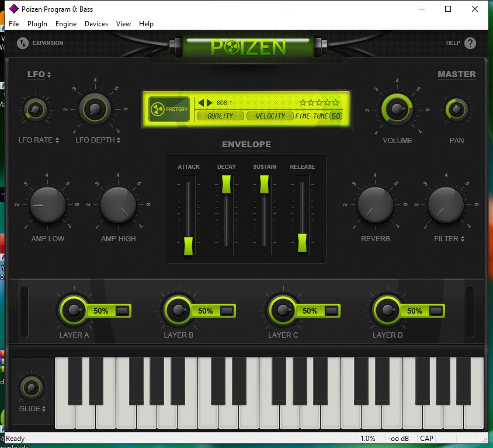Open the LFO type selector arrows
The height and width of the screenshot is (448, 493).
(48, 75)
